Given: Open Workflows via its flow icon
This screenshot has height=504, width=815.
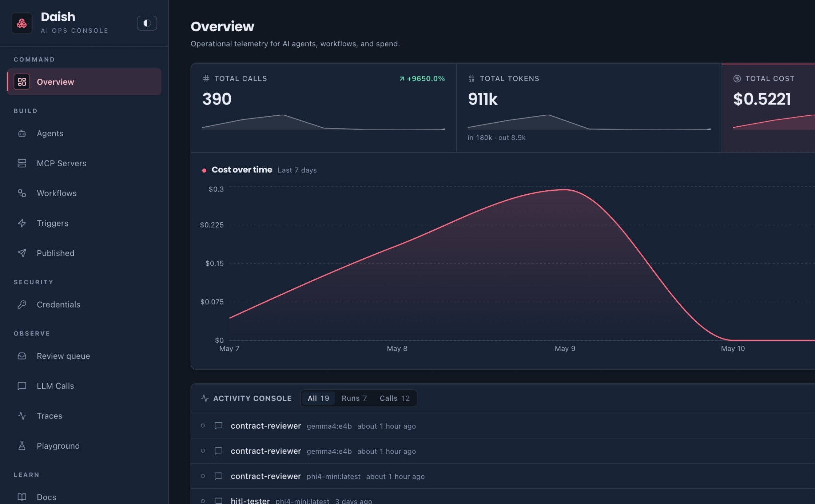Looking at the screenshot, I should tap(22, 193).
